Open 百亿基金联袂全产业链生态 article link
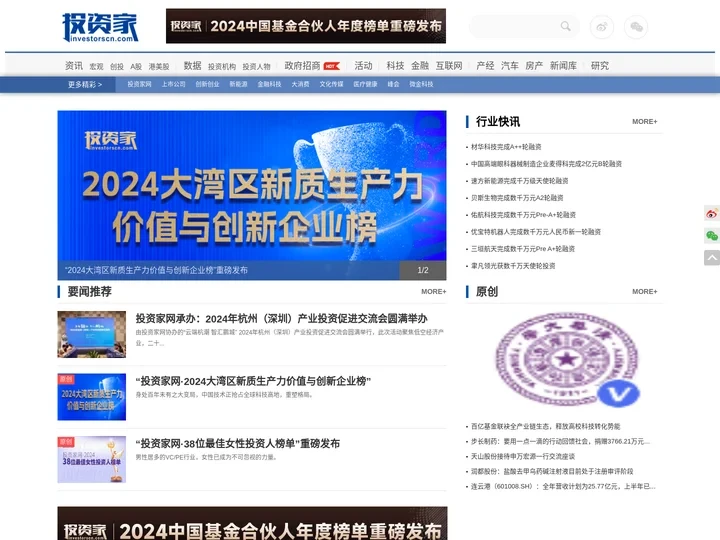The width and height of the screenshot is (720, 540). [546, 427]
